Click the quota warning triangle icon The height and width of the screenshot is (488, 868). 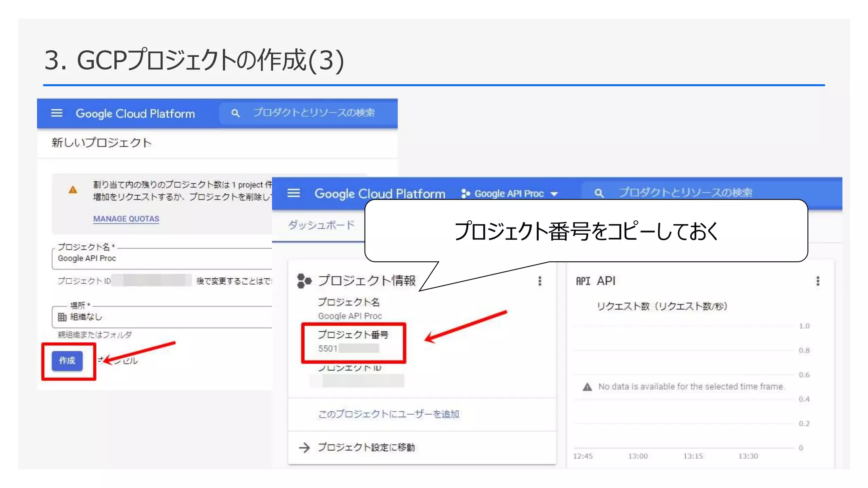[73, 189]
